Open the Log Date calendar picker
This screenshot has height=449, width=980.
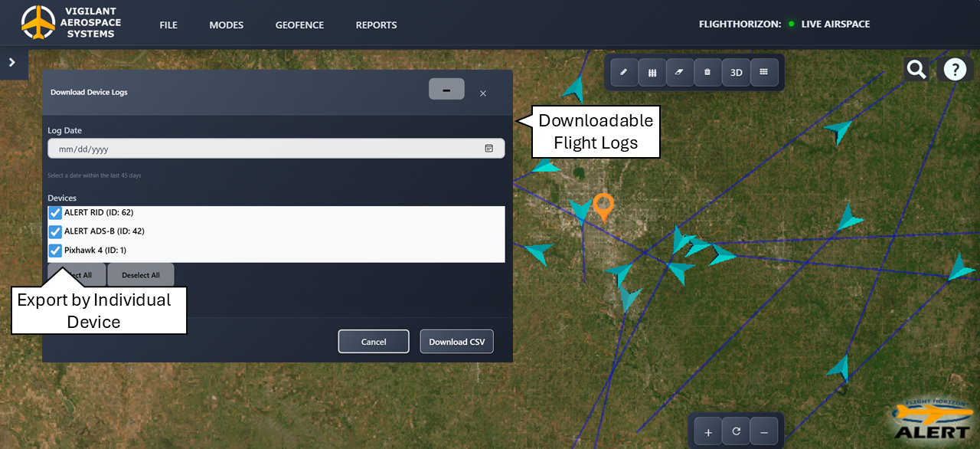click(x=488, y=149)
